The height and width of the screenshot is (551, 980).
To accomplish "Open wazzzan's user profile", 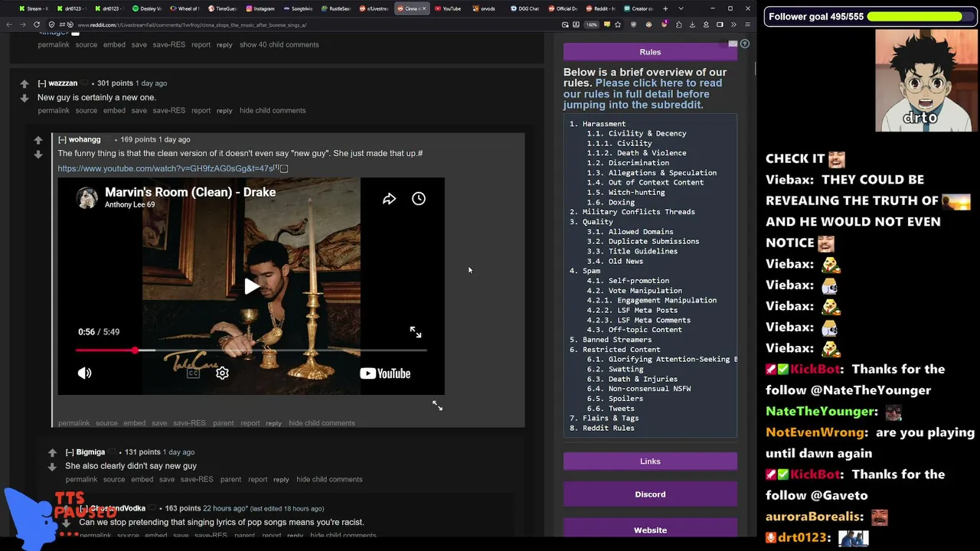I will coord(63,83).
